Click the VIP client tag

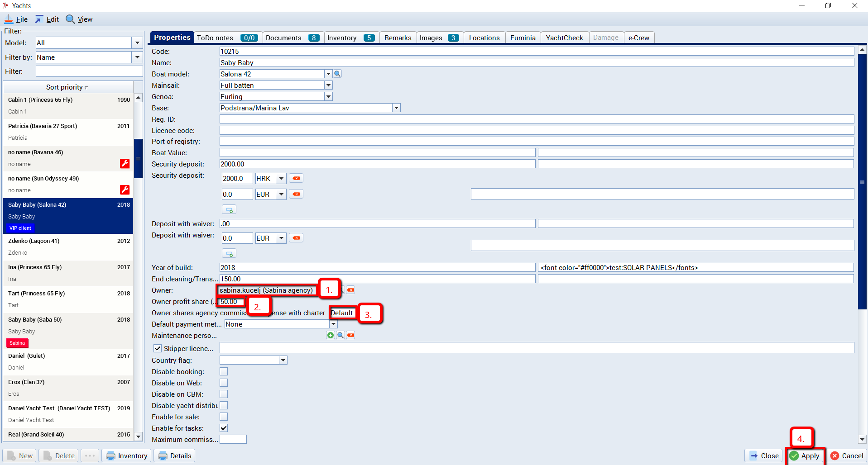[x=20, y=228]
